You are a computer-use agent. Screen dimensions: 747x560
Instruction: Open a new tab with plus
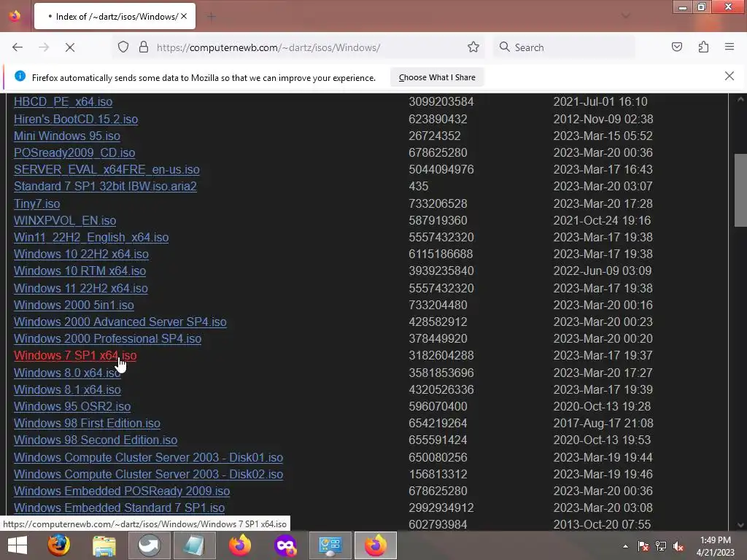tap(212, 17)
